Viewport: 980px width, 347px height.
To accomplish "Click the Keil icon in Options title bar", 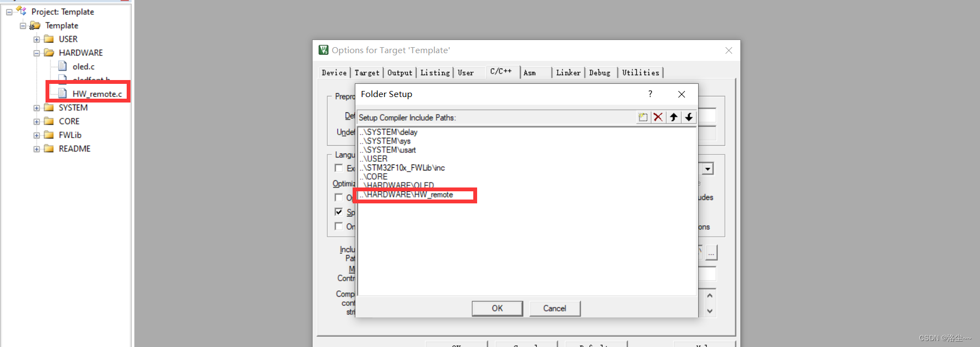I will click(324, 50).
